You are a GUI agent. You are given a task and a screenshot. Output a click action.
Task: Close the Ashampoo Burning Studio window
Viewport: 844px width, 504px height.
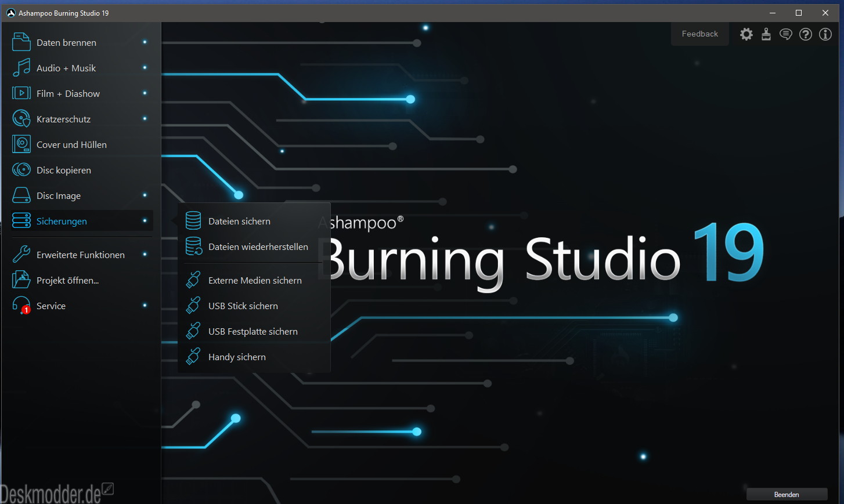coord(825,13)
